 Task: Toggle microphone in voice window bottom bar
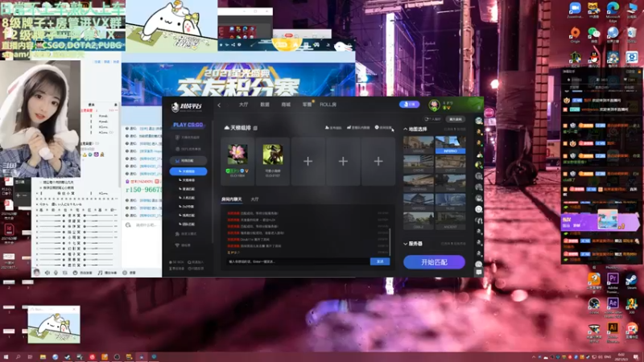(56, 273)
